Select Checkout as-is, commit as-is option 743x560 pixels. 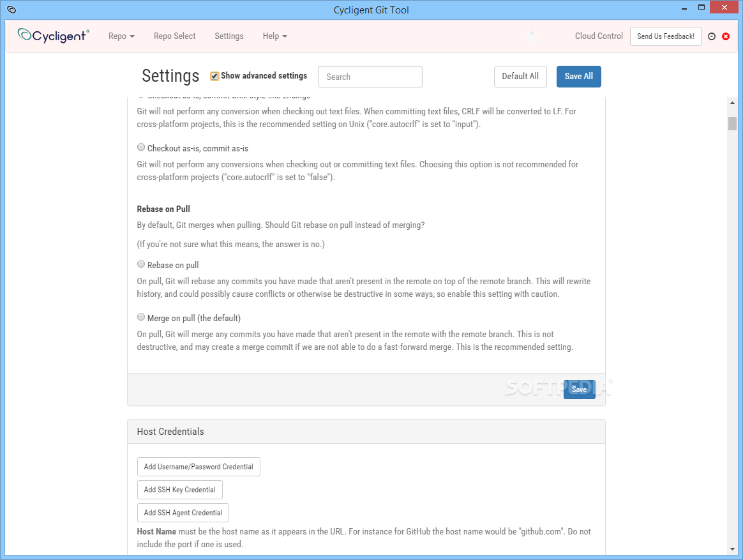pos(140,148)
